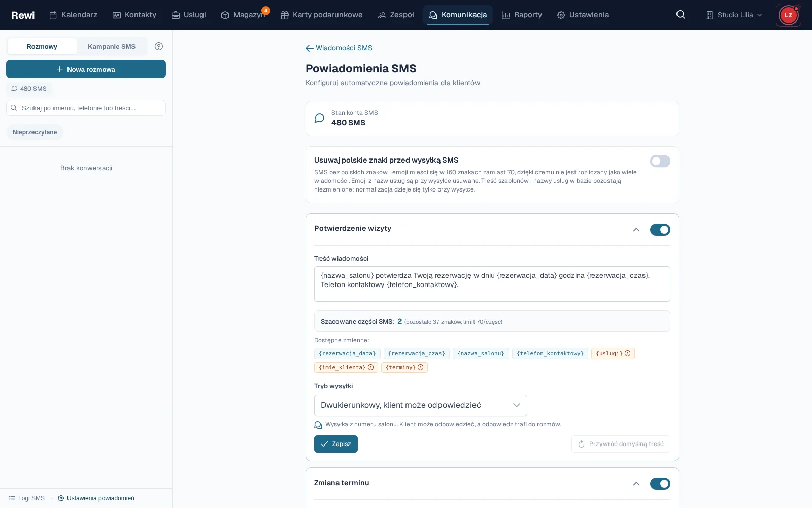Screen dimensions: 812x508
Task: Click the Treść wiadomości text area
Action: pyautogui.click(x=492, y=284)
